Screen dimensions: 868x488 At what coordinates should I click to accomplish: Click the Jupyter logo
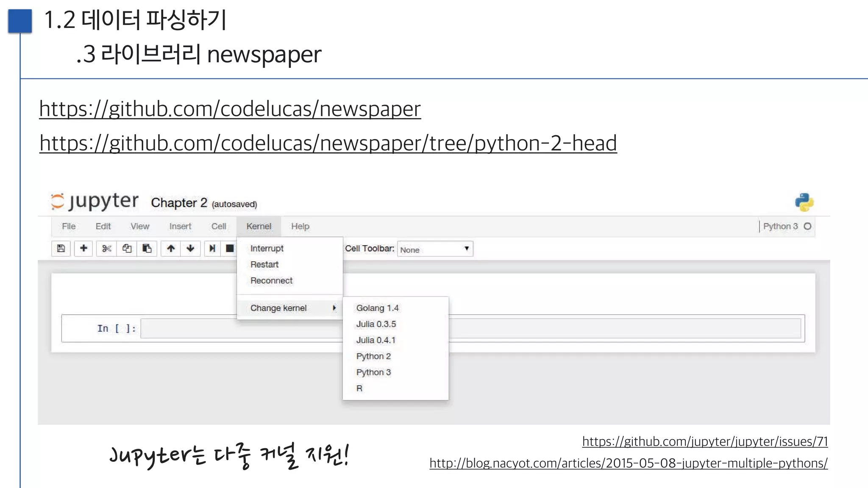[95, 201]
